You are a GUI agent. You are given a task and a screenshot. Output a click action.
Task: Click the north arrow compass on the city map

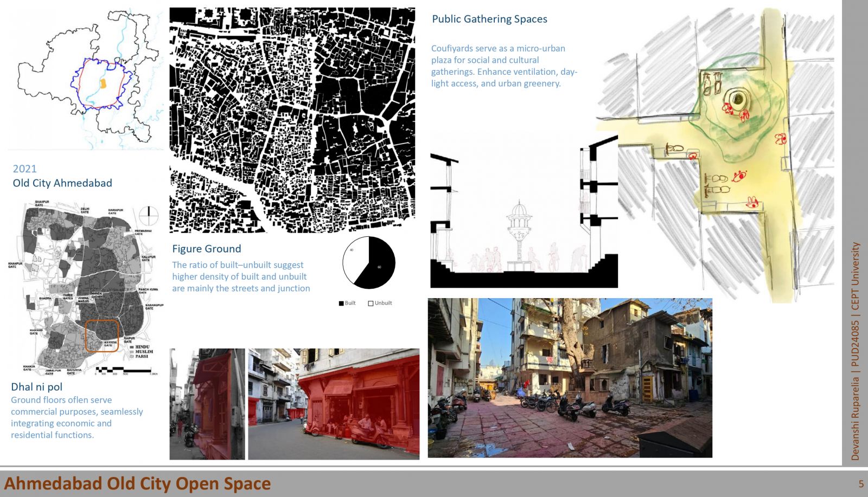click(149, 216)
